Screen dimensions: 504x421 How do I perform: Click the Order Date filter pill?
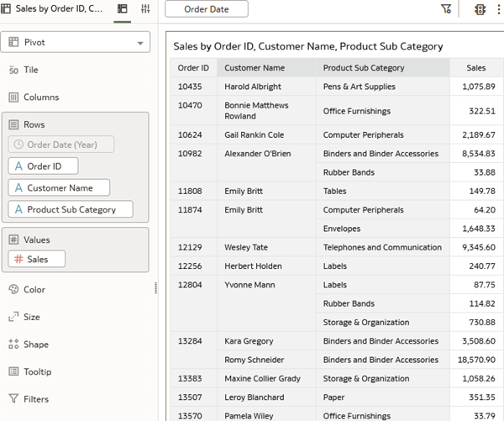(x=206, y=9)
